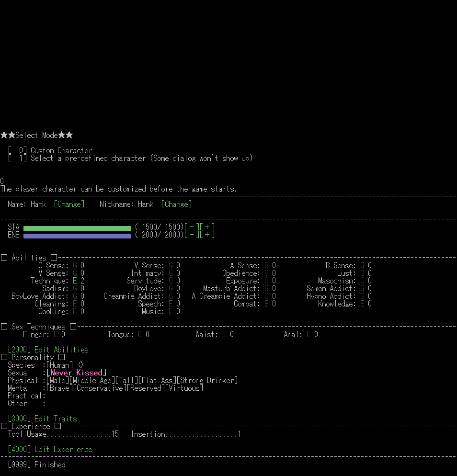Decrease STA with the minus button
The image size is (457, 476).
click(x=192, y=227)
